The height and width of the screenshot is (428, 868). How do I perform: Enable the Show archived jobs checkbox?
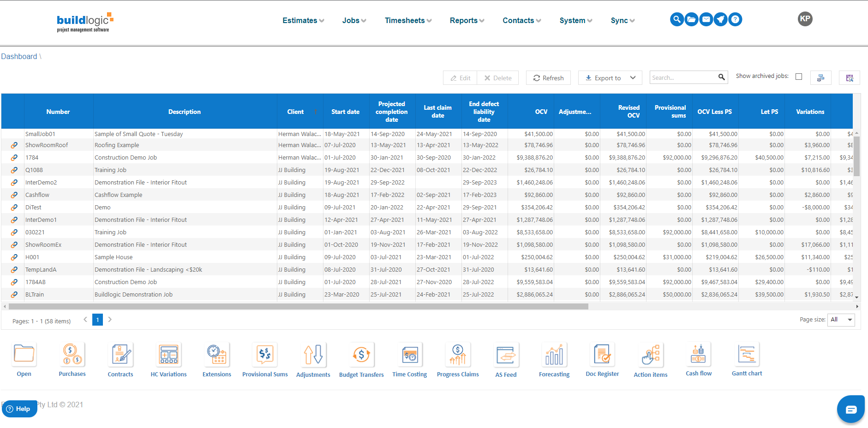(x=799, y=76)
